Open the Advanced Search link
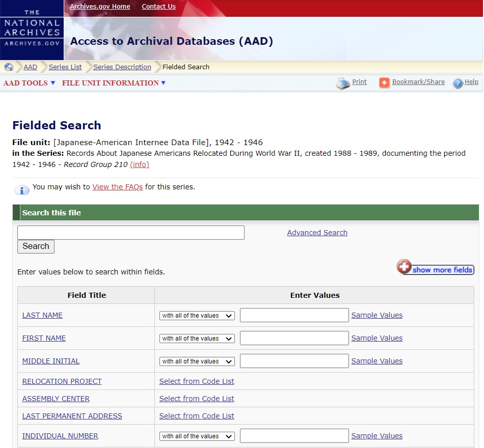Viewport: 484px width, 448px height. tap(317, 233)
